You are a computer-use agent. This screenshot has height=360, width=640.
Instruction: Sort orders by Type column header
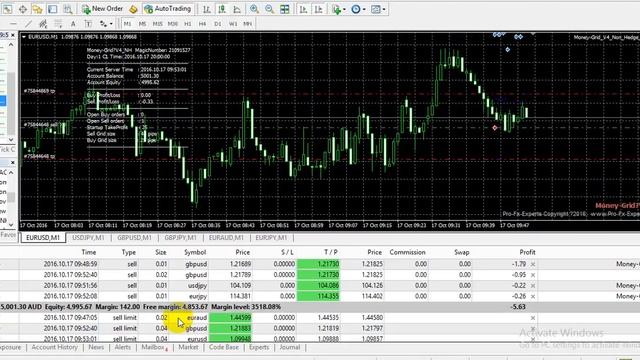(129, 252)
